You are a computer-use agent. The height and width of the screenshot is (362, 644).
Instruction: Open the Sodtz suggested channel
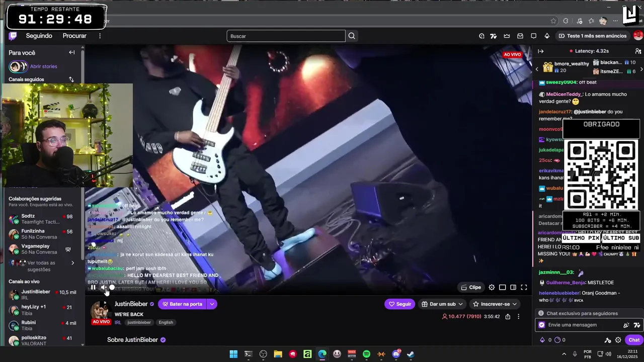[x=41, y=219]
